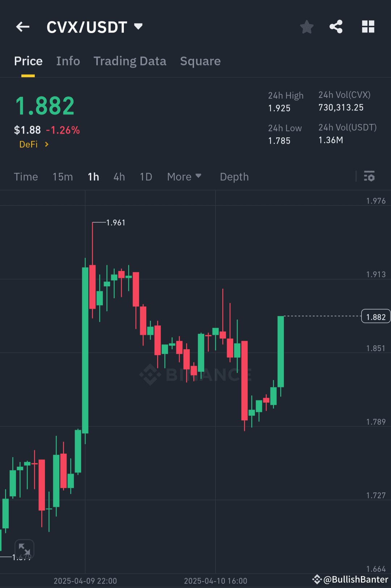The width and height of the screenshot is (391, 588).
Task: Add CVX/USDT to favorites via star icon
Action: [307, 26]
